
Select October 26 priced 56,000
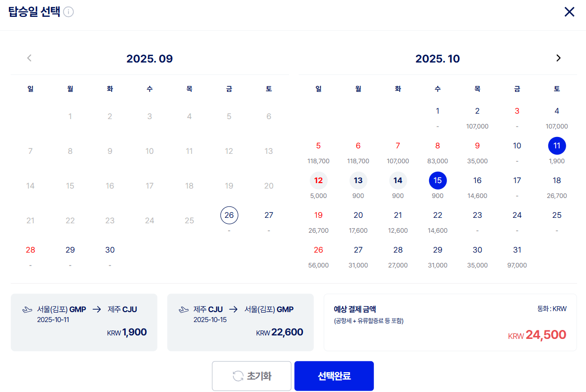pos(318,250)
